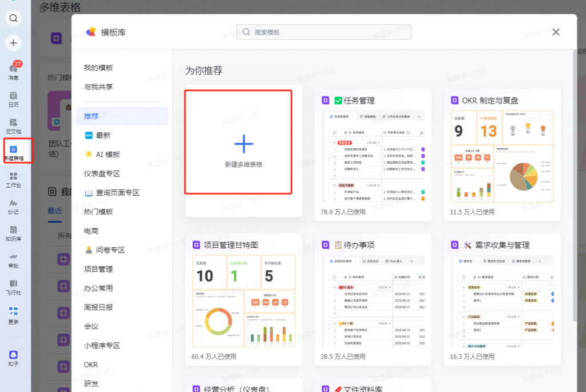Open 云文档 in the sidebar
Viewport: 586px width, 392px height.
click(x=14, y=126)
